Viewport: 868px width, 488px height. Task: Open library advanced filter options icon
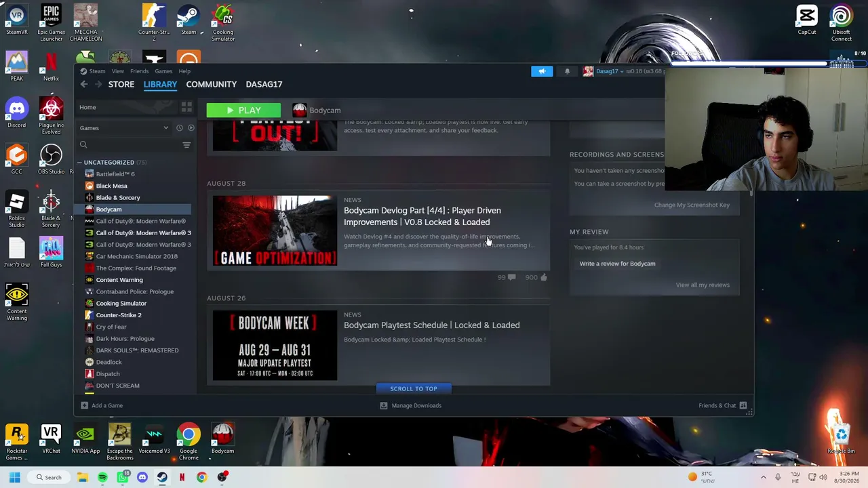[x=186, y=144]
